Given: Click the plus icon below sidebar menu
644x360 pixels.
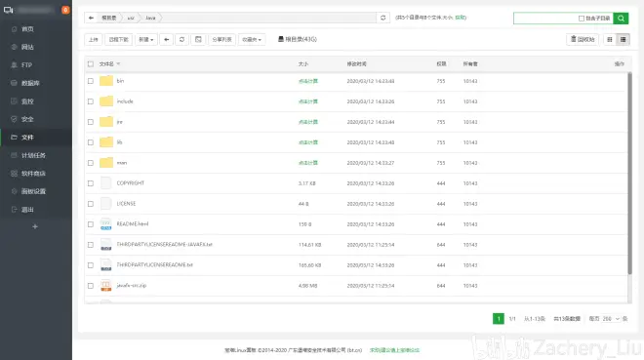Looking at the screenshot, I should 35,226.
